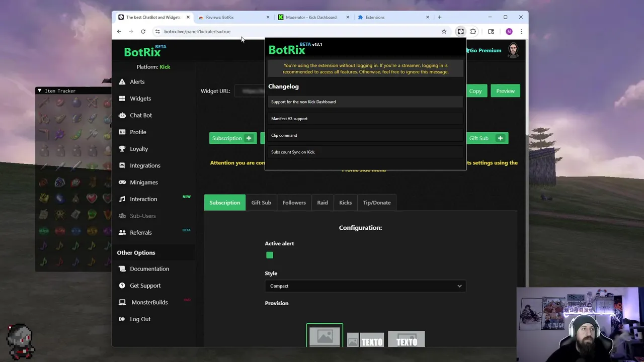The height and width of the screenshot is (362, 644).
Task: Click the Preview button
Action: (505, 91)
